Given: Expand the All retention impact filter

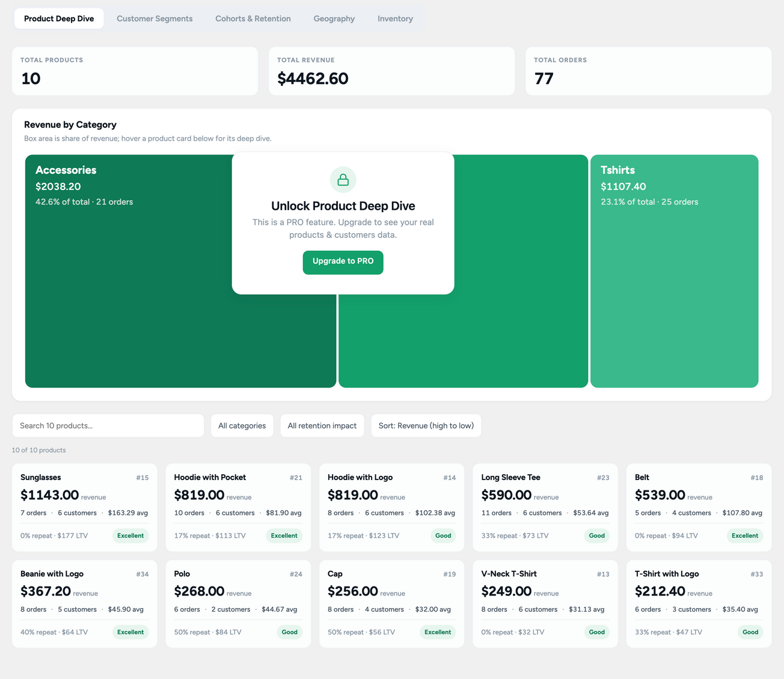Looking at the screenshot, I should pos(322,425).
